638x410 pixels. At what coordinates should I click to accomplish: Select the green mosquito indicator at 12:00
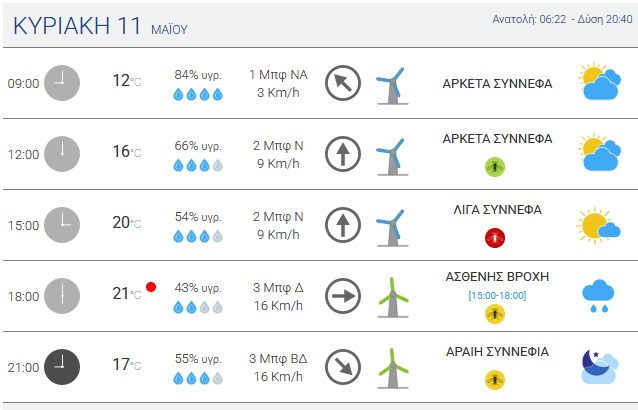(495, 167)
